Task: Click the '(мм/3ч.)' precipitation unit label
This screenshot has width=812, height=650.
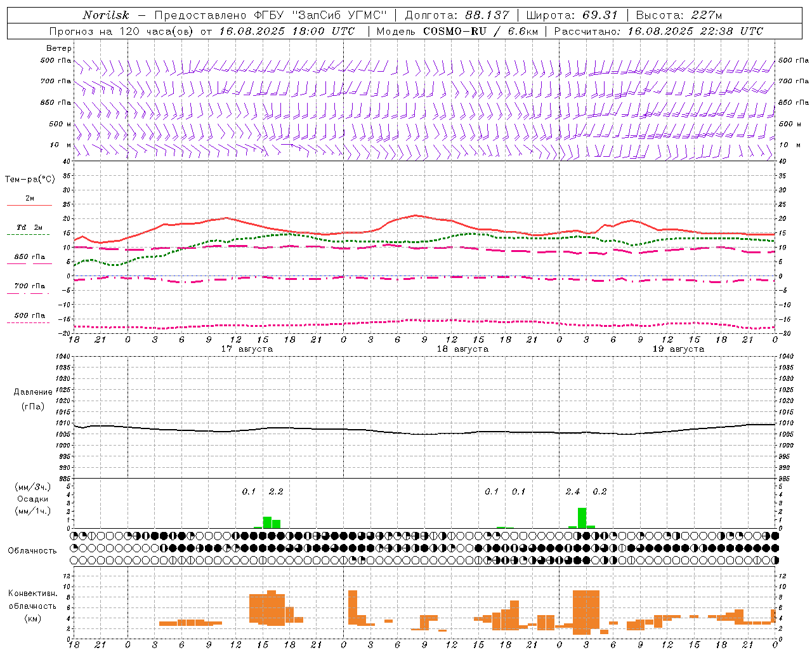Action: coord(33,487)
